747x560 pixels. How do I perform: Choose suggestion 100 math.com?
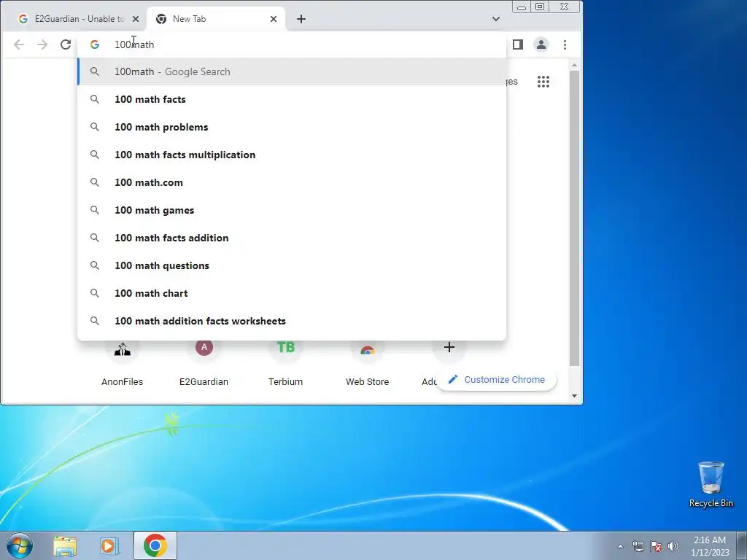point(292,182)
